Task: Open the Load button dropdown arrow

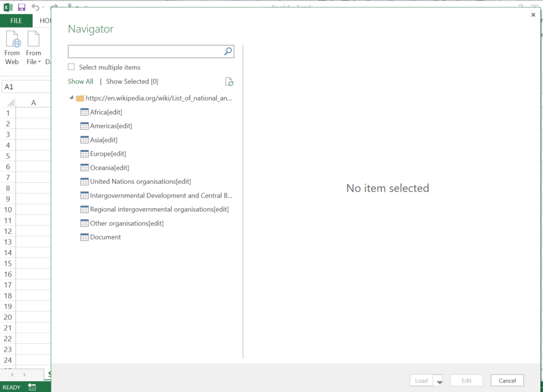Action: point(439,381)
